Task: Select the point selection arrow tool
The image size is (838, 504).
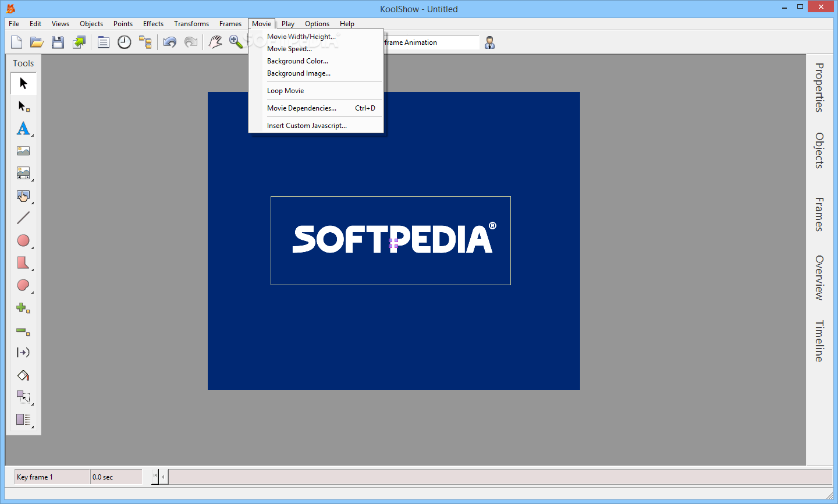Action: [23, 107]
